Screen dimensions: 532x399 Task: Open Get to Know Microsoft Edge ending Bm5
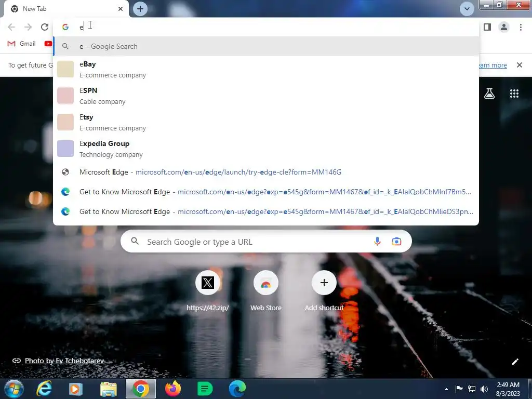(266, 192)
